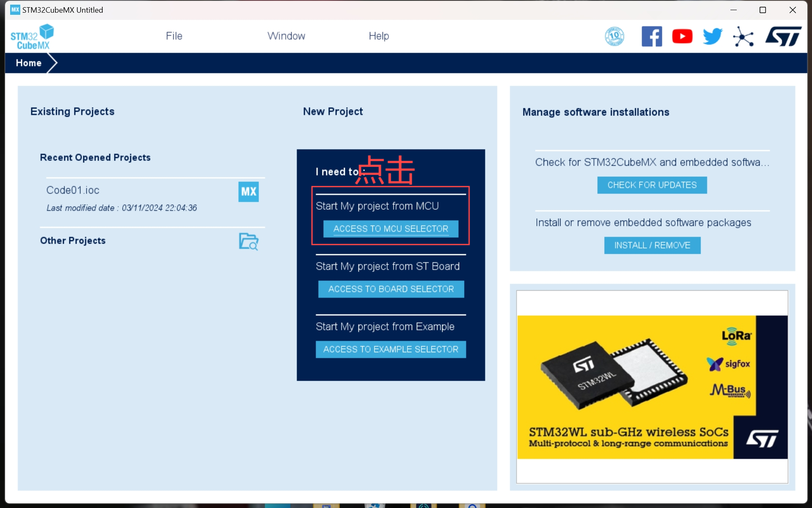Open the Help menu
This screenshot has height=508, width=812.
click(379, 36)
